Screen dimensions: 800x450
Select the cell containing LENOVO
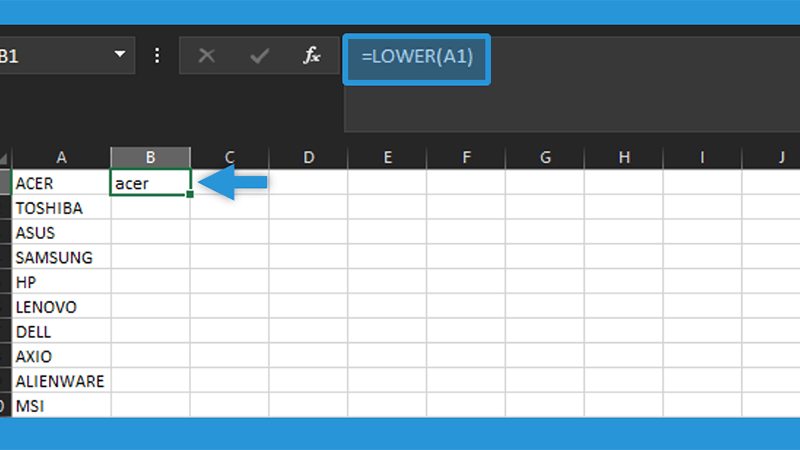pos(61,307)
